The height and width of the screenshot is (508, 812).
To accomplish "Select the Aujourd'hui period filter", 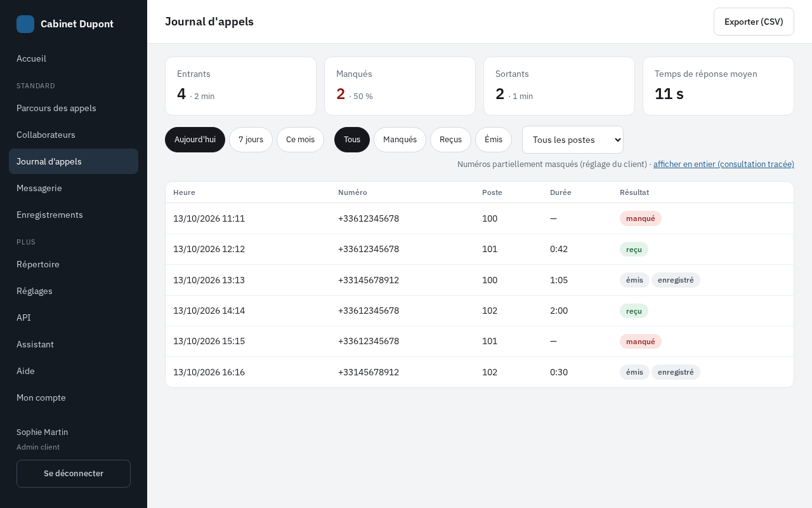I will click(x=195, y=140).
